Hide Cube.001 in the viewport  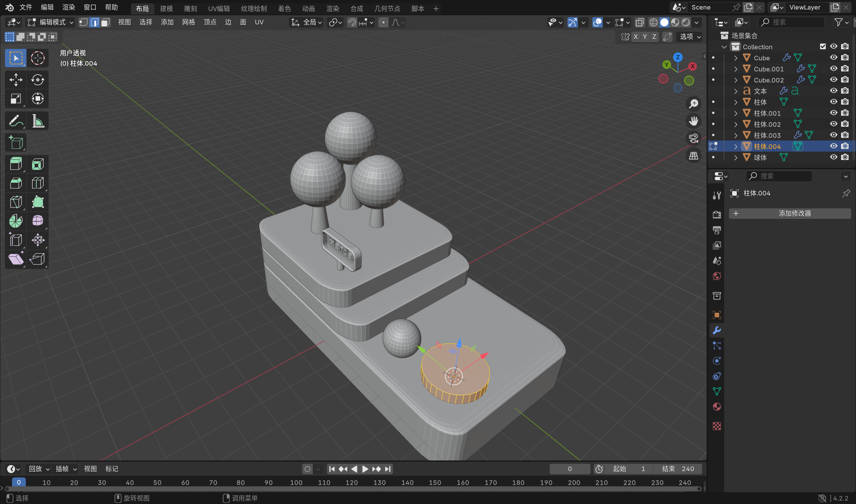click(833, 69)
